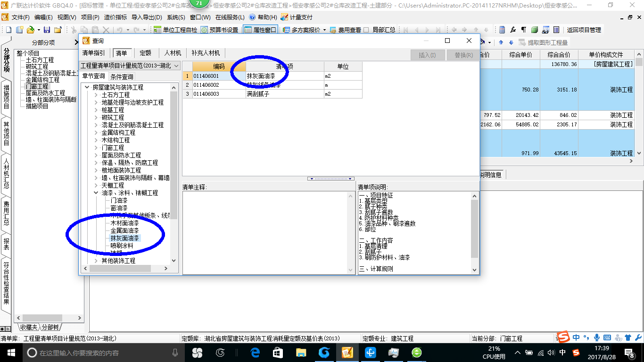
Task: Move the item up with the blue up arrow
Action: click(501, 42)
